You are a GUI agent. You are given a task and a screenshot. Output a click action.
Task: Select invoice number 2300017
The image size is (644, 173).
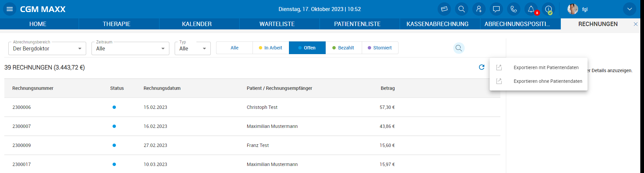(22, 164)
